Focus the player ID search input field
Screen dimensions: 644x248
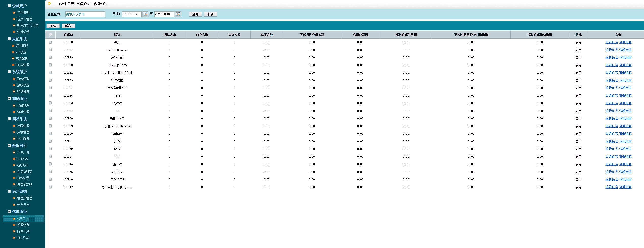[x=85, y=14]
